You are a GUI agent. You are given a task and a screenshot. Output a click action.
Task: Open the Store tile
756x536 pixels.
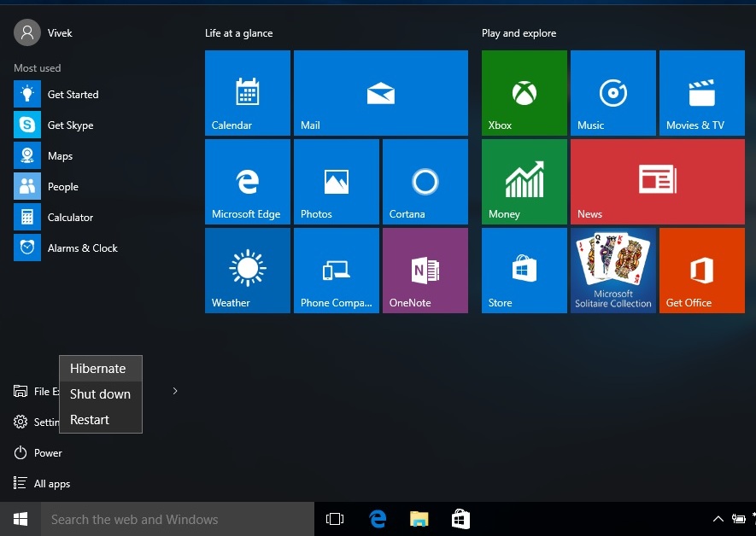coord(525,271)
